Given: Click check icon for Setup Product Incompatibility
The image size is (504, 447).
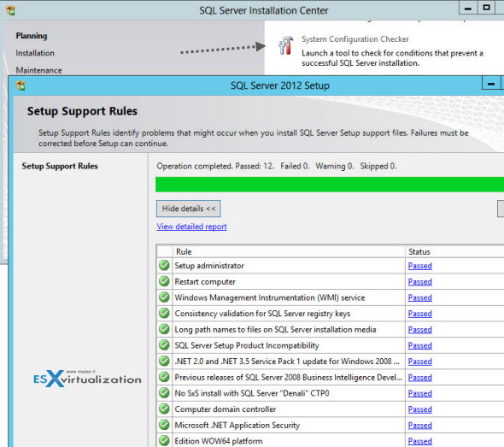Looking at the screenshot, I should point(164,345).
